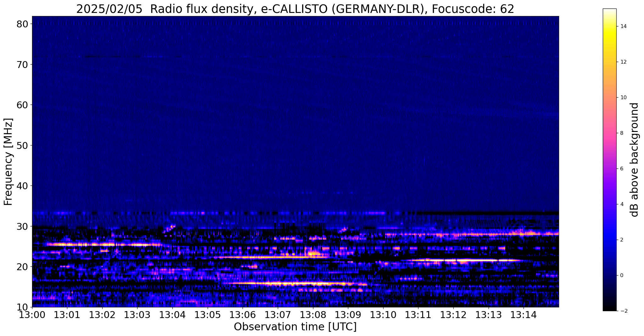Click the y-axis tick label 80
Image resolution: width=644 pixels, height=336 pixels.
pos(23,24)
